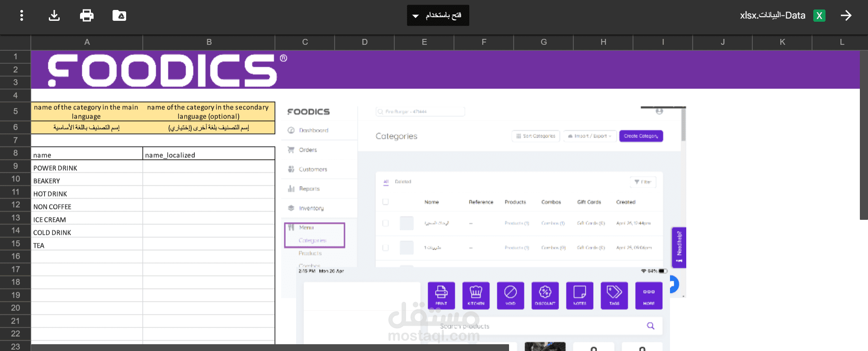The height and width of the screenshot is (351, 868).
Task: Download the xlsx file
Action: (x=54, y=15)
